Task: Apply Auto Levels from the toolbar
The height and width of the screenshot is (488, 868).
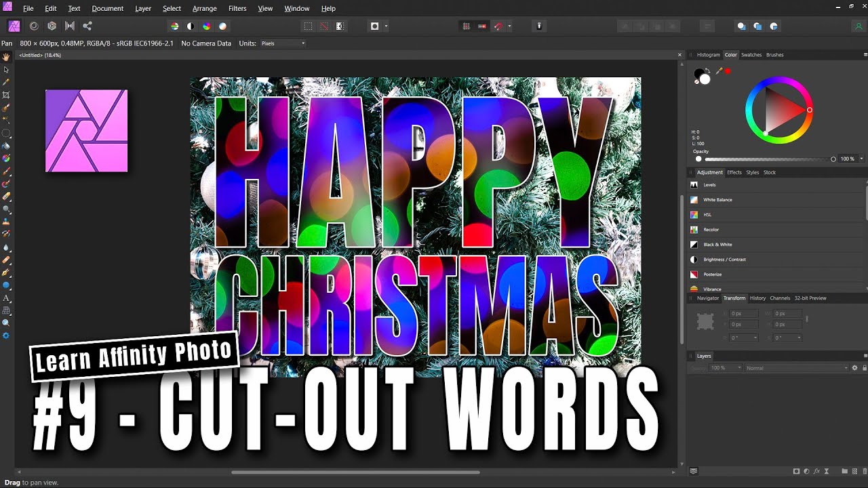Action: (174, 26)
